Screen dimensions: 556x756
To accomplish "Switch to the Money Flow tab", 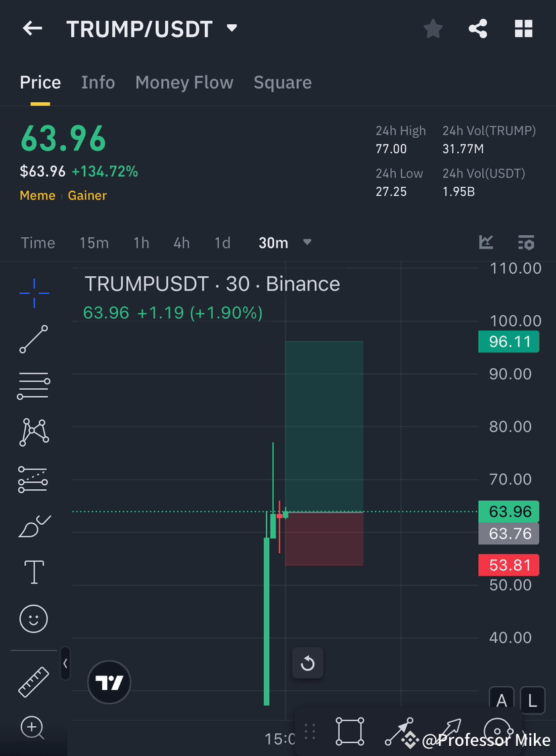I will tap(184, 82).
